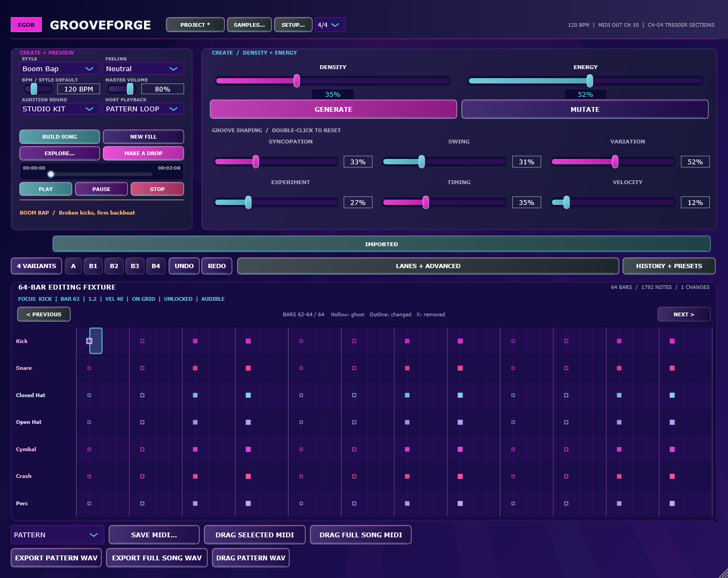Go to previous bars with Previous button
728x578 pixels.
tap(44, 314)
